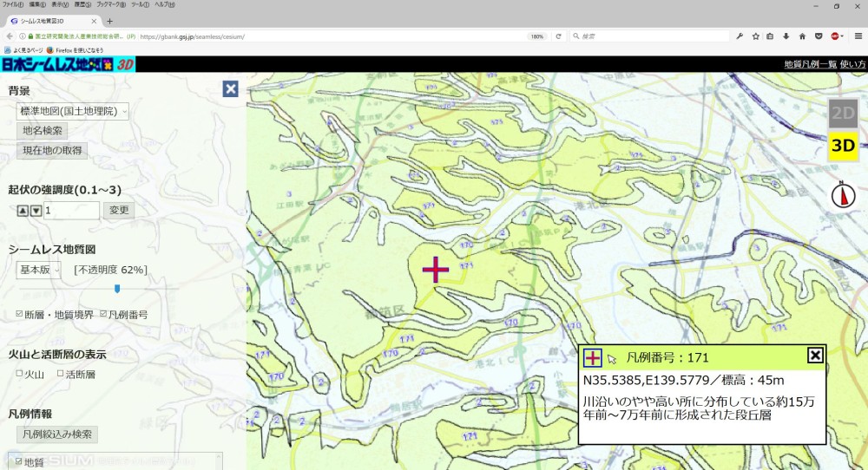Click the yellow 3D mode button
The width and height of the screenshot is (868, 470).
(843, 146)
